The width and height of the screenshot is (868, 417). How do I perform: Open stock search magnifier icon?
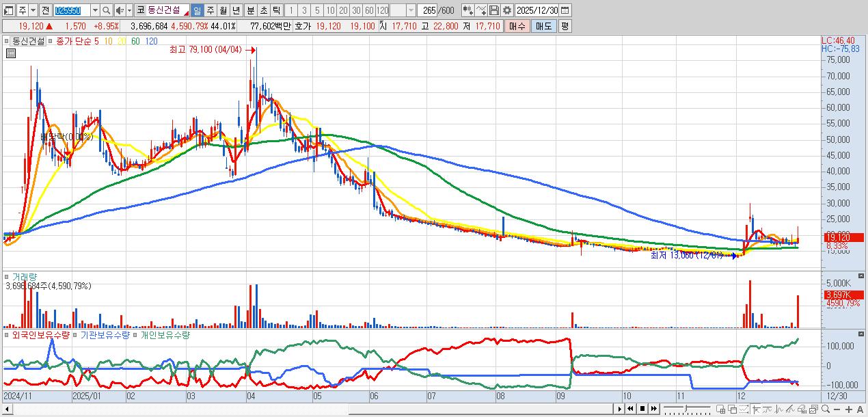(107, 10)
